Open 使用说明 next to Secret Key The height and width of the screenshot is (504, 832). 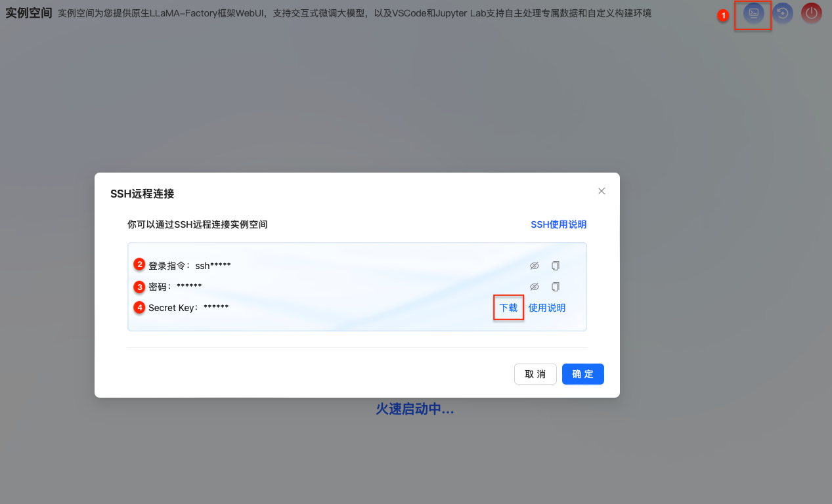tap(547, 308)
